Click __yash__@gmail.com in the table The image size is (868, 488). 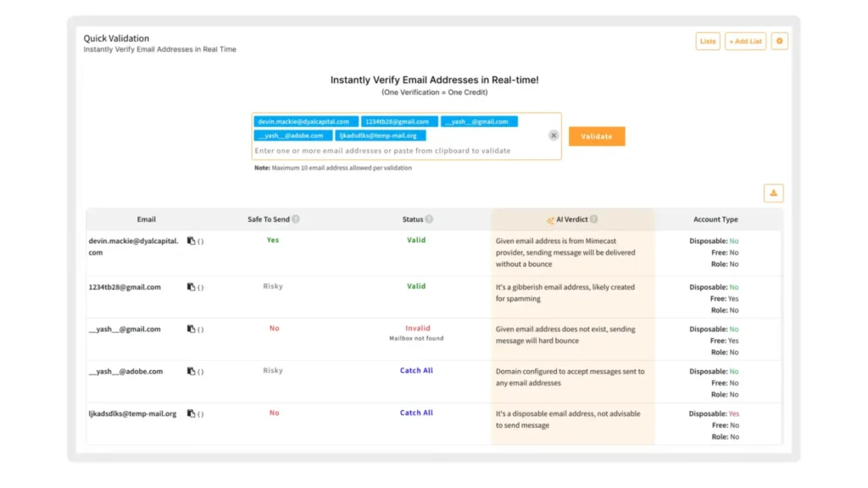[x=125, y=330]
